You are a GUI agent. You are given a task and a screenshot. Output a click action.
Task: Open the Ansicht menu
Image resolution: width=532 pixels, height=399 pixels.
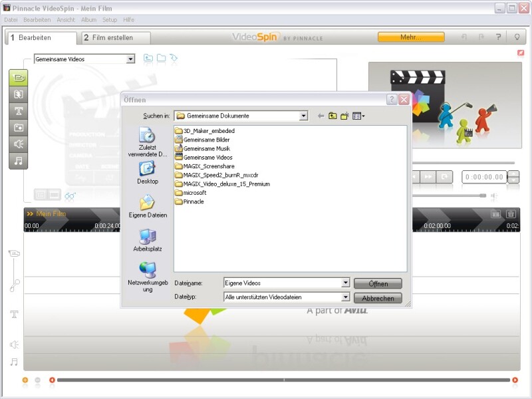pos(66,20)
